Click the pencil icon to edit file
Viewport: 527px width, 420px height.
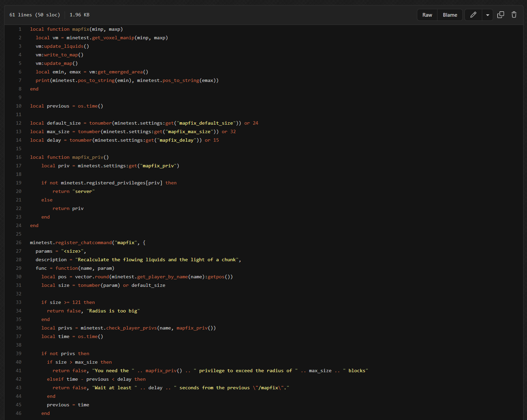pos(473,15)
